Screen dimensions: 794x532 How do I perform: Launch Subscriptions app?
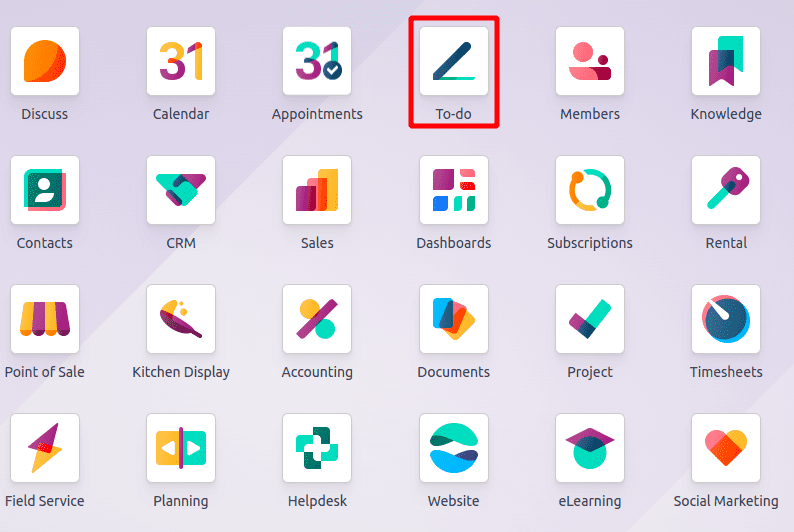coord(590,190)
